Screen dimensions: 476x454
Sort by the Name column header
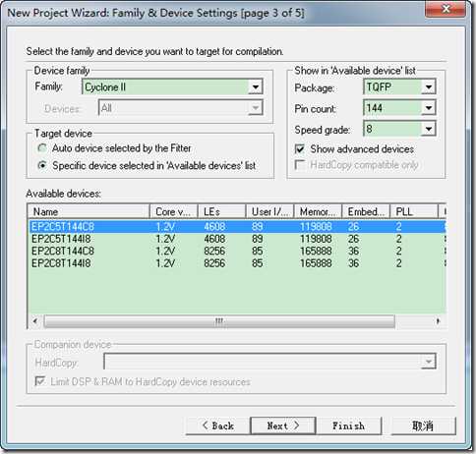pyautogui.click(x=89, y=211)
